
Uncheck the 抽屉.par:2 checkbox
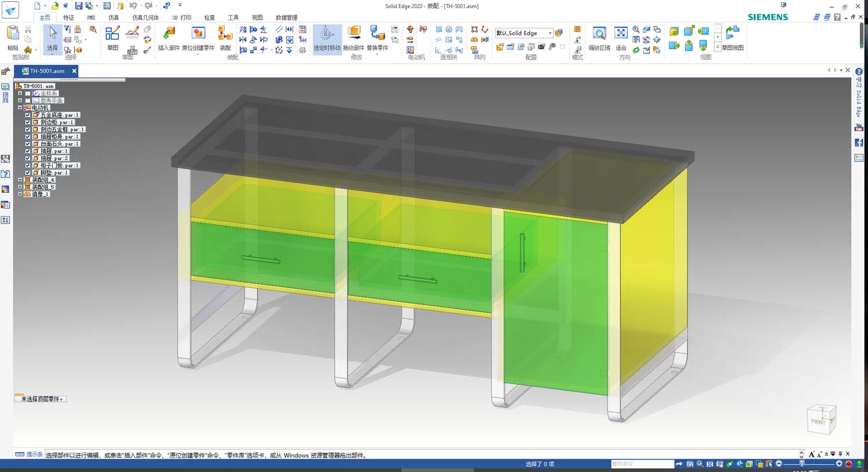[x=28, y=158]
